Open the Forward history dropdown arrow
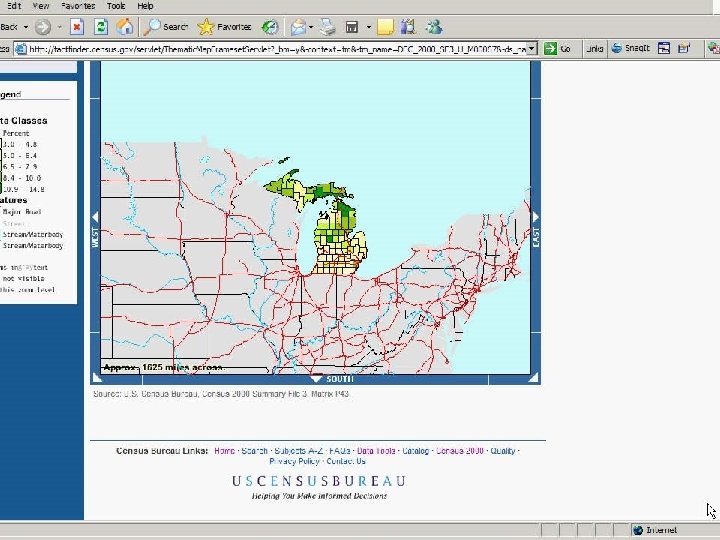The image size is (720, 540). coord(60,27)
